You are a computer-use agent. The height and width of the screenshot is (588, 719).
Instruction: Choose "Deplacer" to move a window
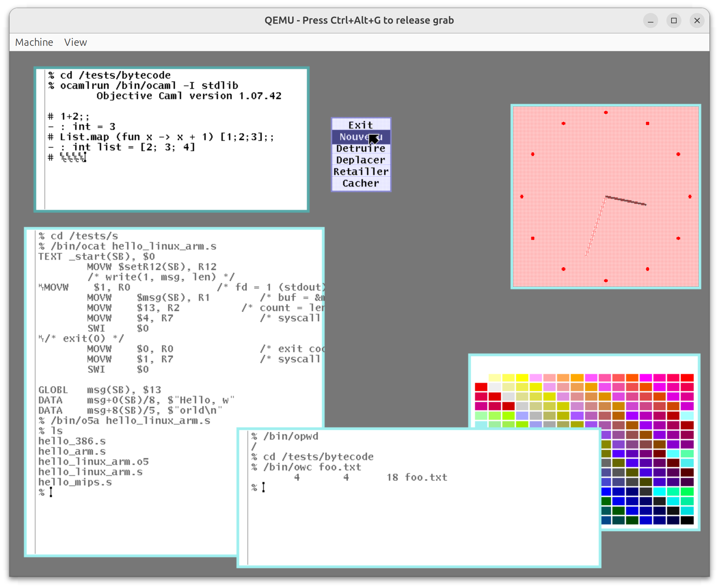360,160
